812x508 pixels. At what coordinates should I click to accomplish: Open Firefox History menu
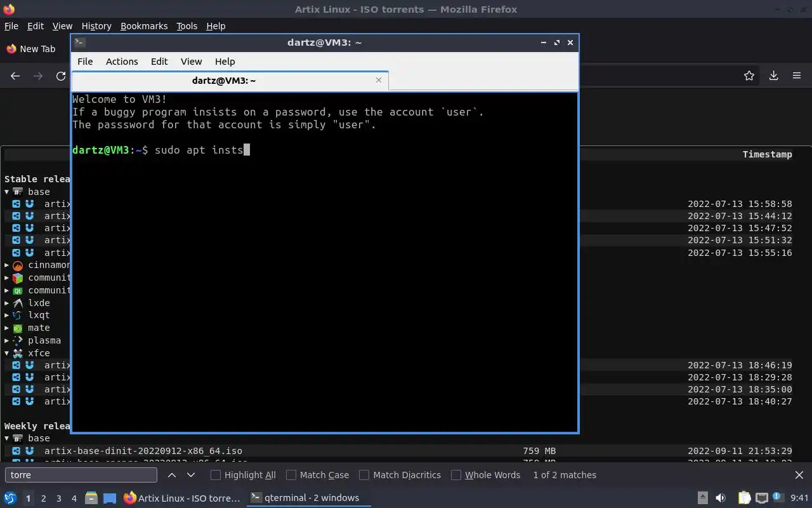pos(96,26)
